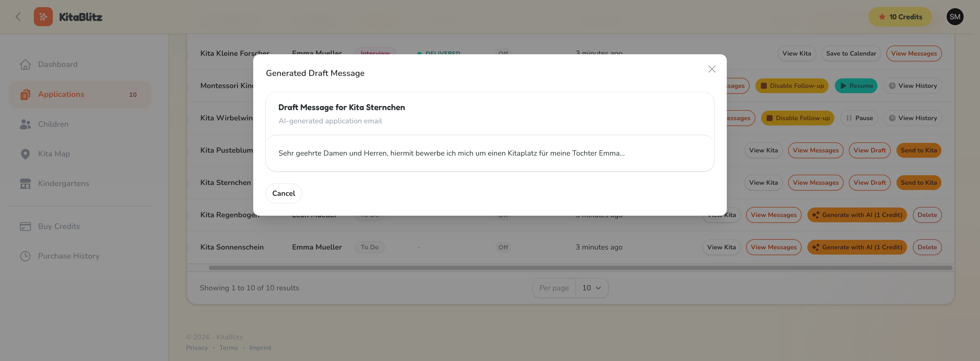Open the Kita Map via its pin icon
980x361 pixels.
coord(25,154)
